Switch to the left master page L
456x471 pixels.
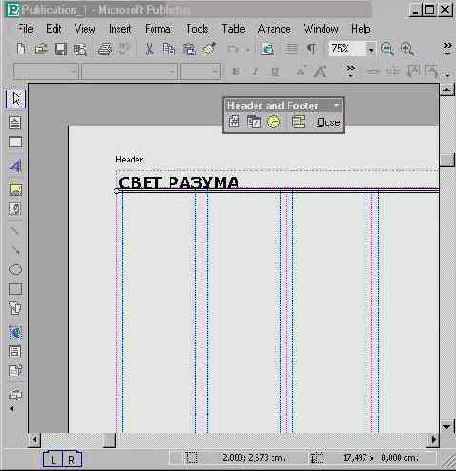[53, 460]
